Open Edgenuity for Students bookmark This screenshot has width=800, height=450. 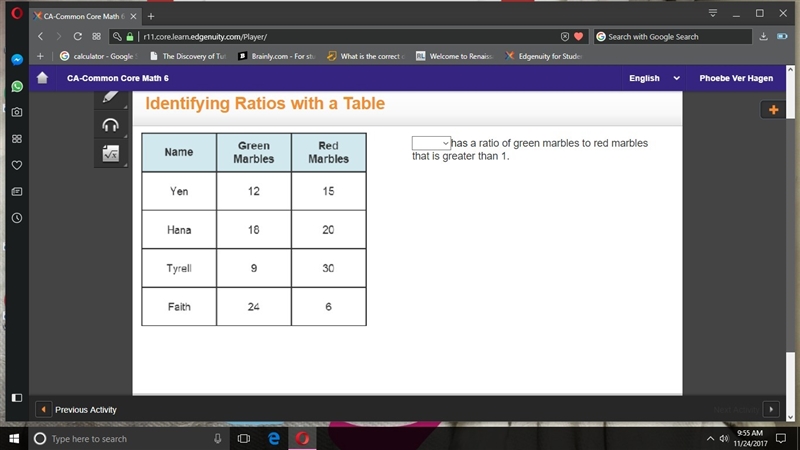click(x=544, y=56)
